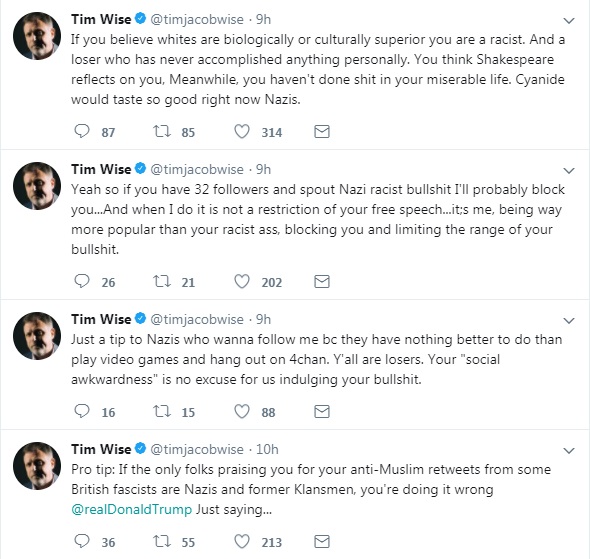Open the 10h timestamp of the last tweet

pyautogui.click(x=267, y=449)
